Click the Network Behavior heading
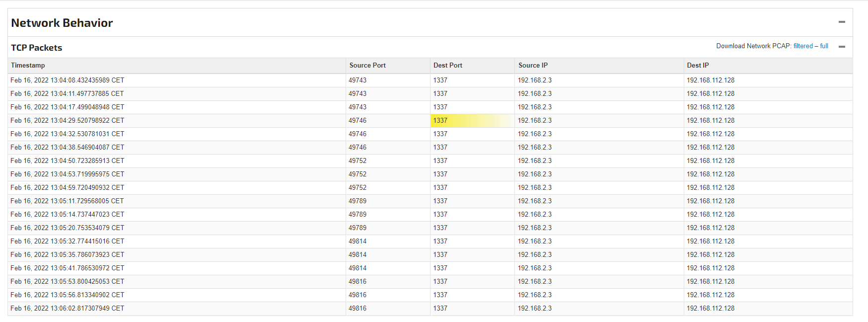 (62, 23)
